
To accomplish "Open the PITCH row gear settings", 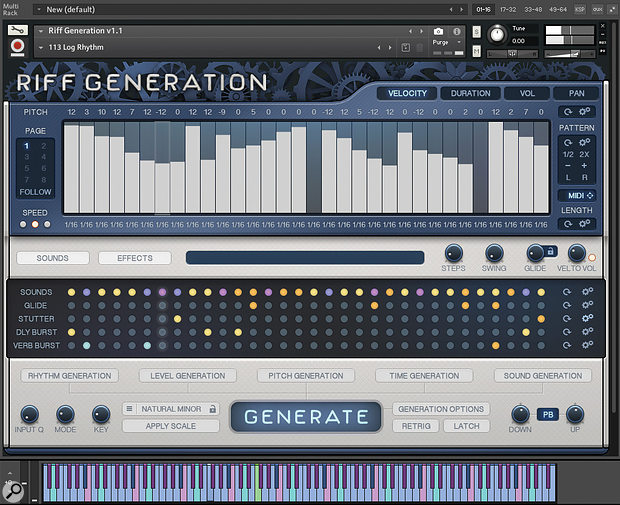I will (x=584, y=112).
